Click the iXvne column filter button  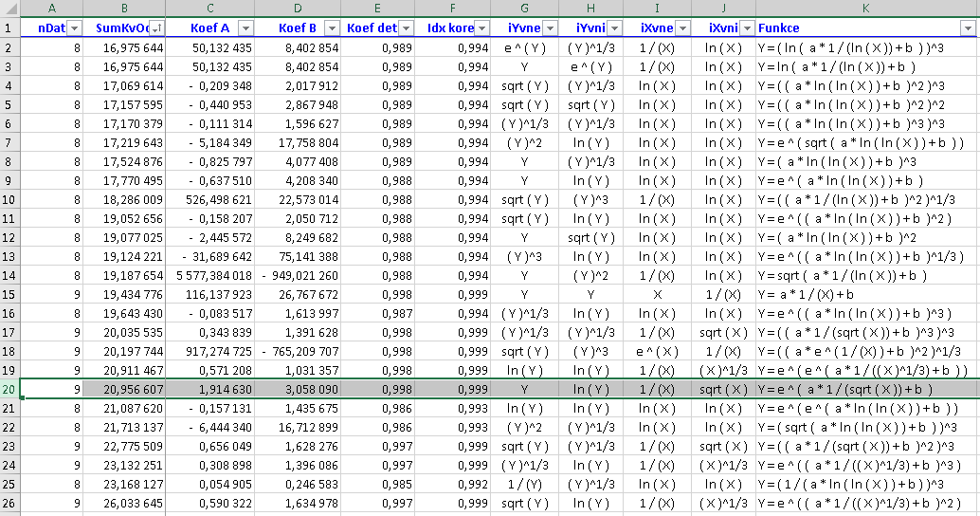click(681, 28)
